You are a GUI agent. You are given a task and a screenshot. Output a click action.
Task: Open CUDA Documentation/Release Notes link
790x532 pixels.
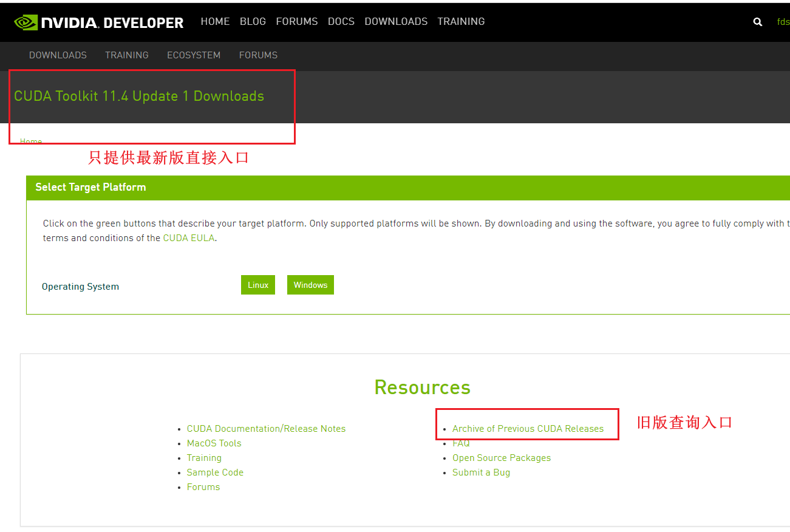[266, 429]
